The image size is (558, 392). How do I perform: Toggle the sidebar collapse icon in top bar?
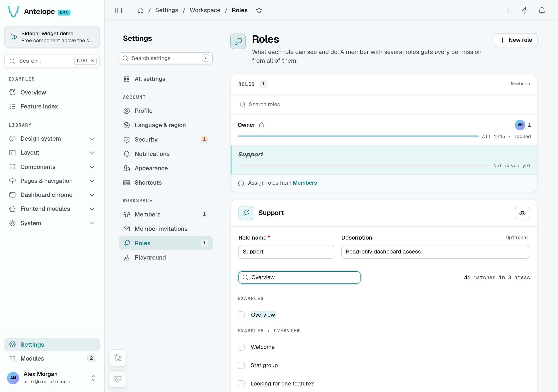tap(118, 10)
